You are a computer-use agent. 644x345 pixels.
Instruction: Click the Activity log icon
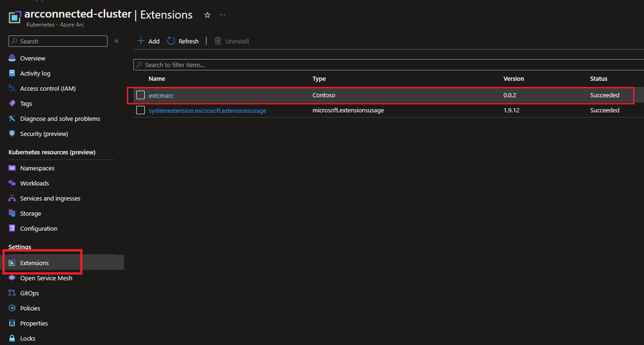coord(12,74)
